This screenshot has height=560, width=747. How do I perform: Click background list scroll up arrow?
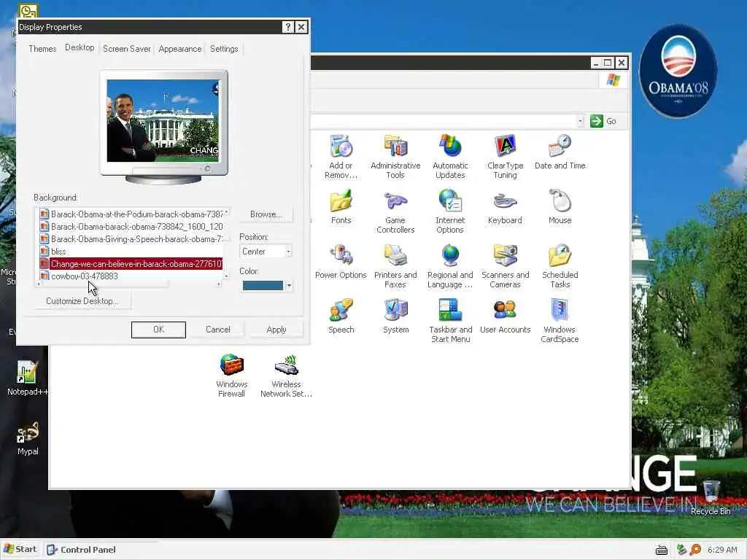coord(227,212)
